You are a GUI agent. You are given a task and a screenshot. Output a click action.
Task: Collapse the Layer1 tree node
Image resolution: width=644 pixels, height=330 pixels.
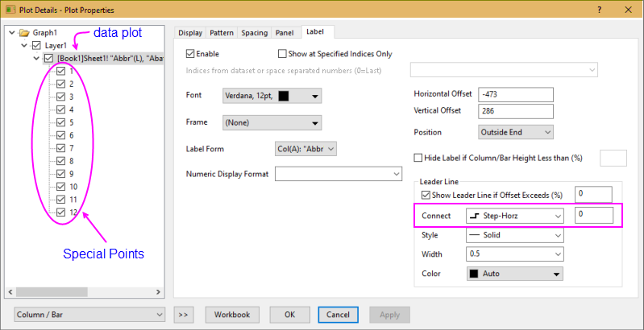(x=25, y=46)
